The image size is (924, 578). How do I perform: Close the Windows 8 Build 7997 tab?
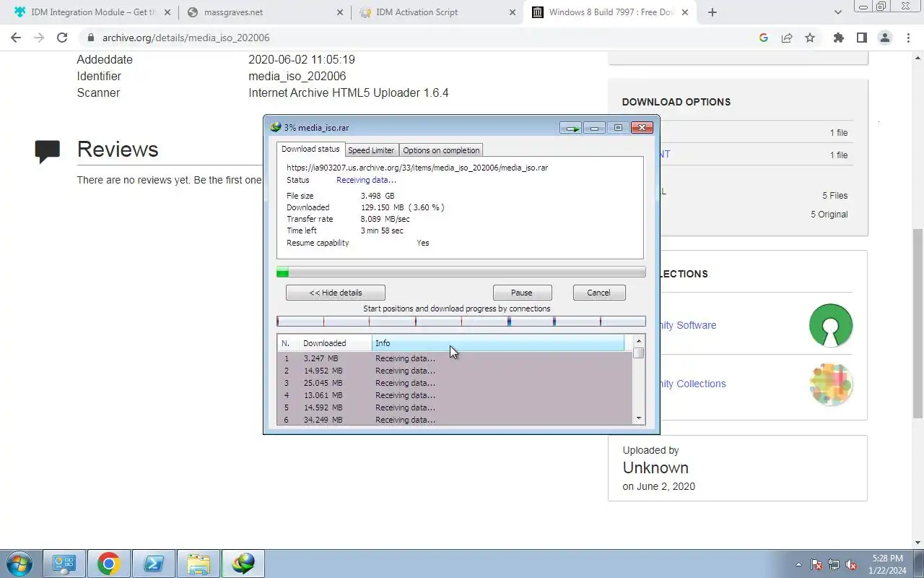[684, 12]
